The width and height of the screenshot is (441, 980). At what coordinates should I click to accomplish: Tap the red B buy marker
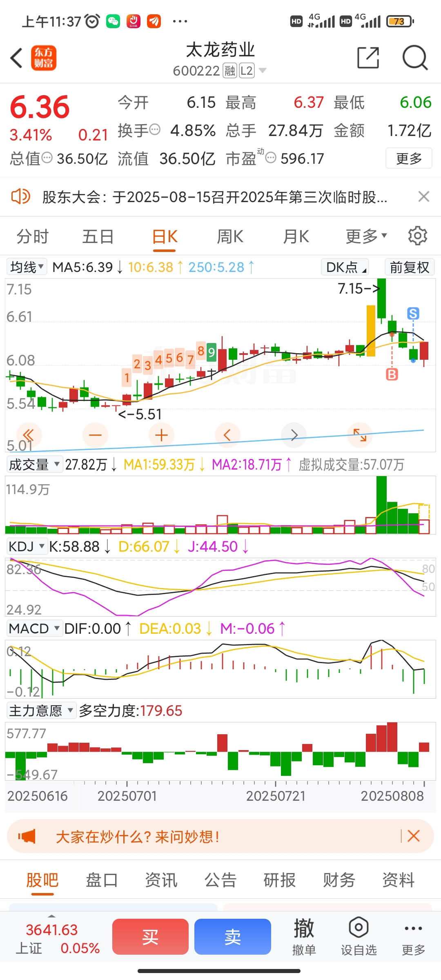coord(392,374)
